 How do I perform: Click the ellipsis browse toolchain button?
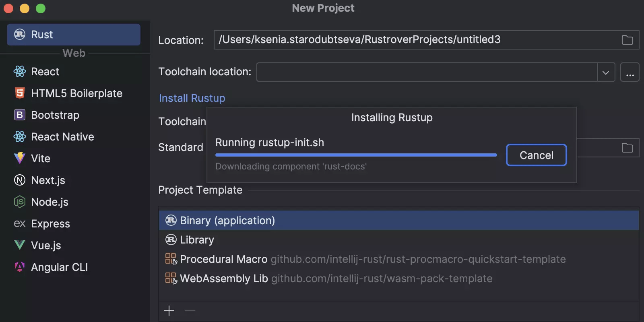point(630,72)
